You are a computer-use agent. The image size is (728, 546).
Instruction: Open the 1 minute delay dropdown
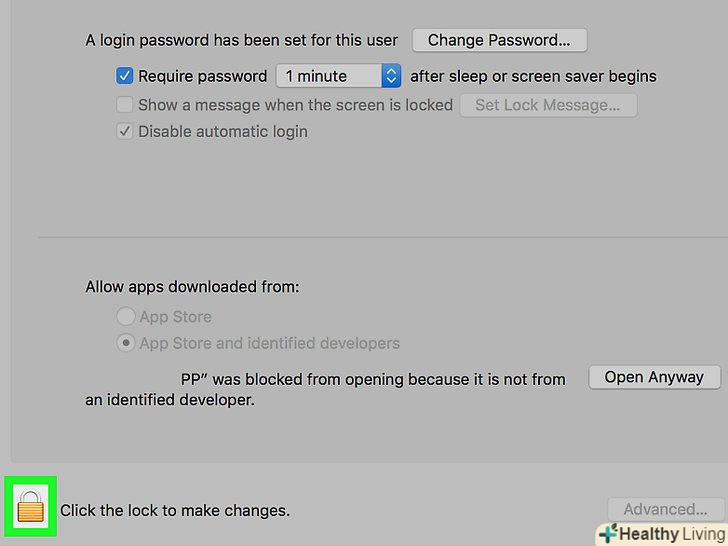click(x=329, y=76)
